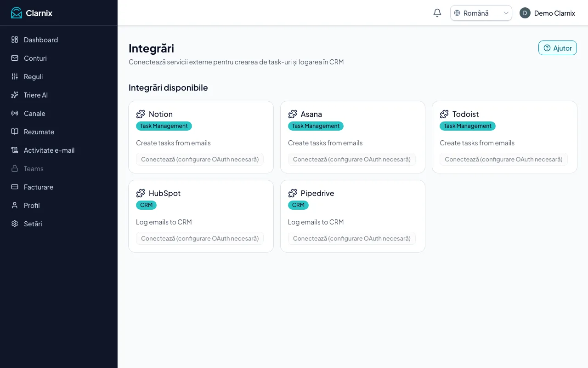
Task: Click the Asana puzzle piece icon
Action: point(293,114)
